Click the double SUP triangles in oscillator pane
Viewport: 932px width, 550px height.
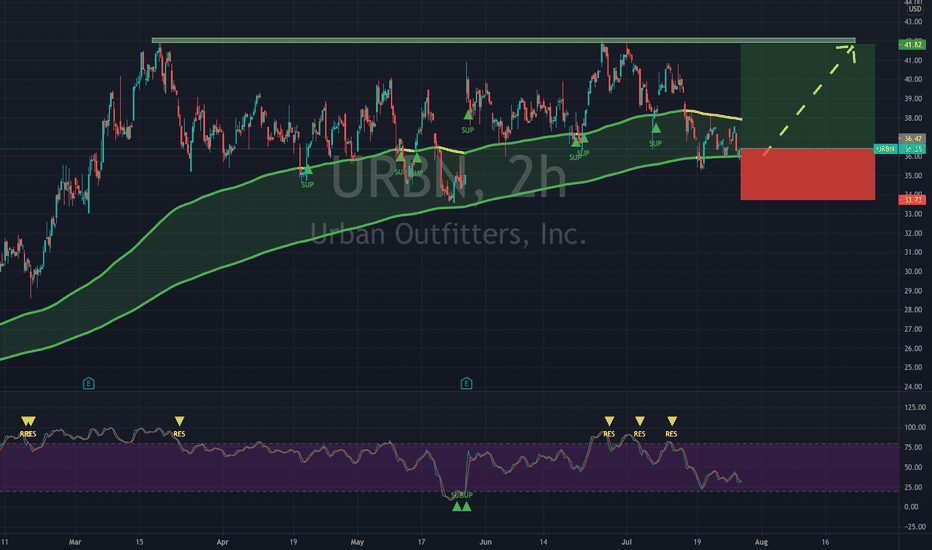(x=461, y=507)
